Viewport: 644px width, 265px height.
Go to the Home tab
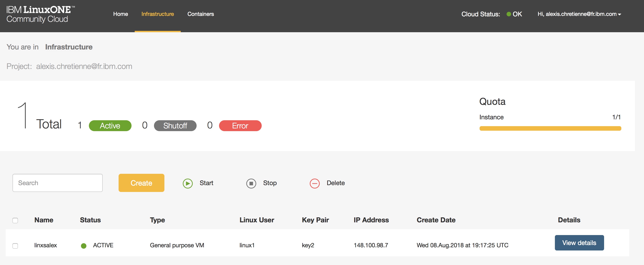point(120,14)
